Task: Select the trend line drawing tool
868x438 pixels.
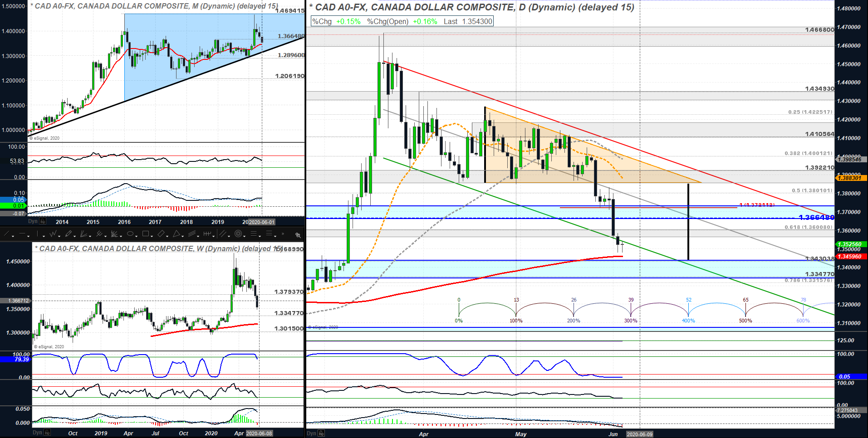Action: coord(7,234)
